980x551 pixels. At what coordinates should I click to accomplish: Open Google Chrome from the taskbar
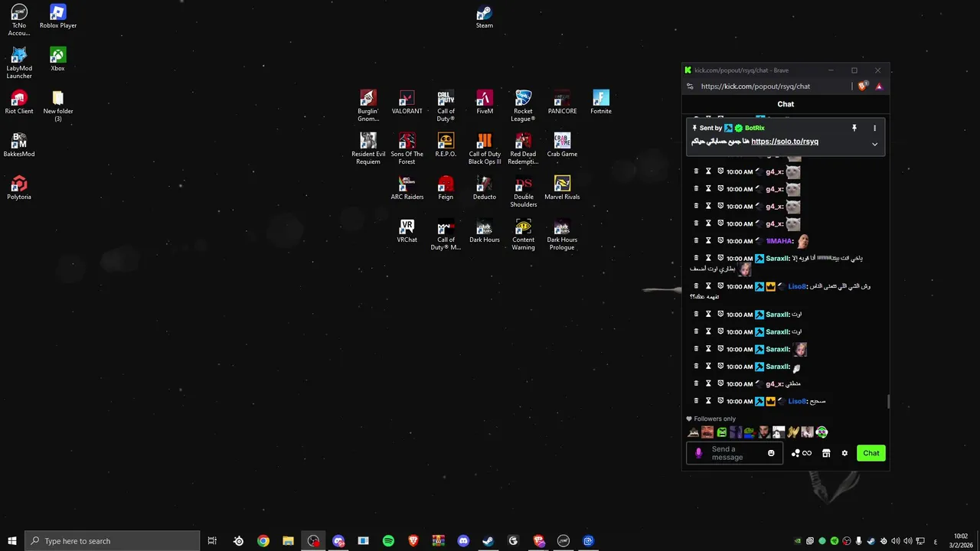pos(263,541)
